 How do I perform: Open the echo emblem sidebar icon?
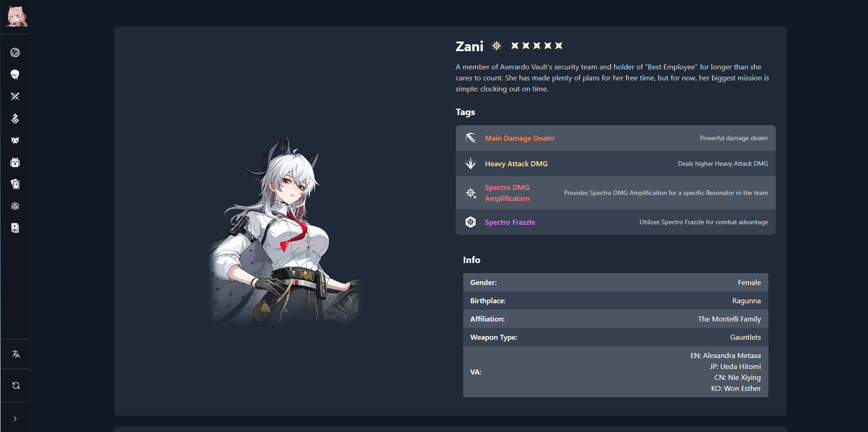15,118
